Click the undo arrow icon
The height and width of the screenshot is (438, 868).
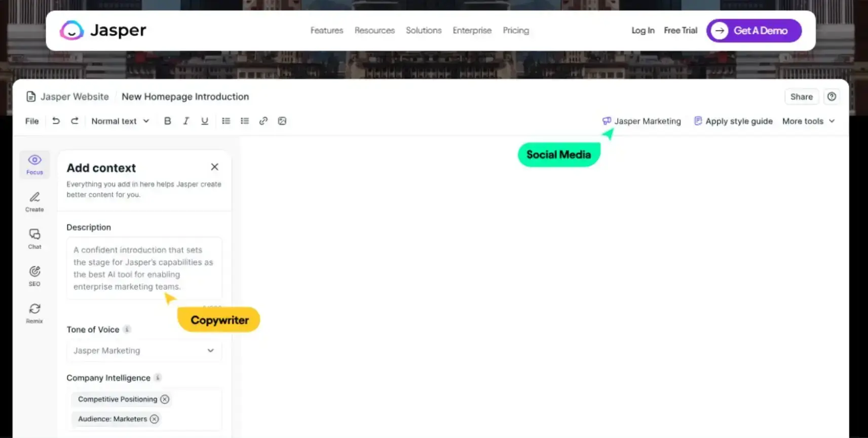point(56,121)
